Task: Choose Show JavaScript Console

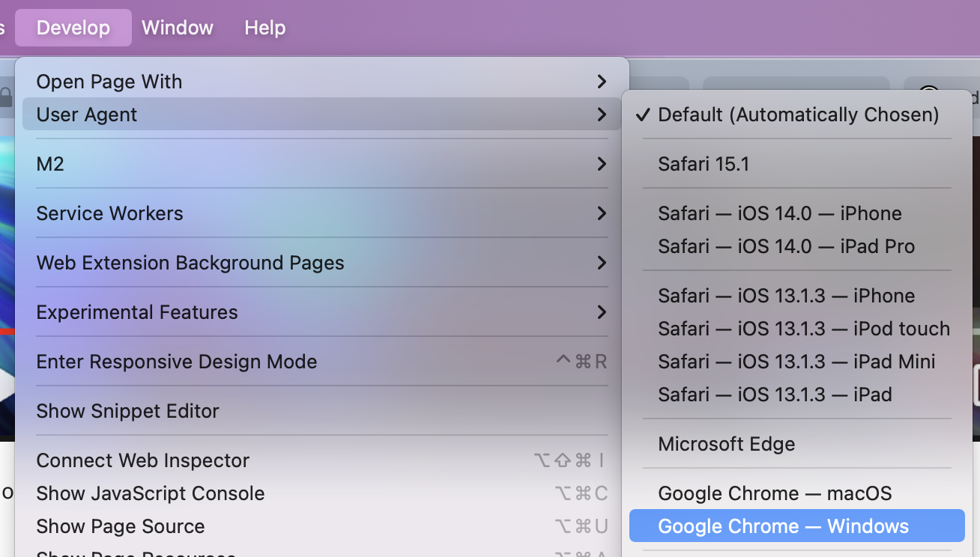Action: click(321, 493)
